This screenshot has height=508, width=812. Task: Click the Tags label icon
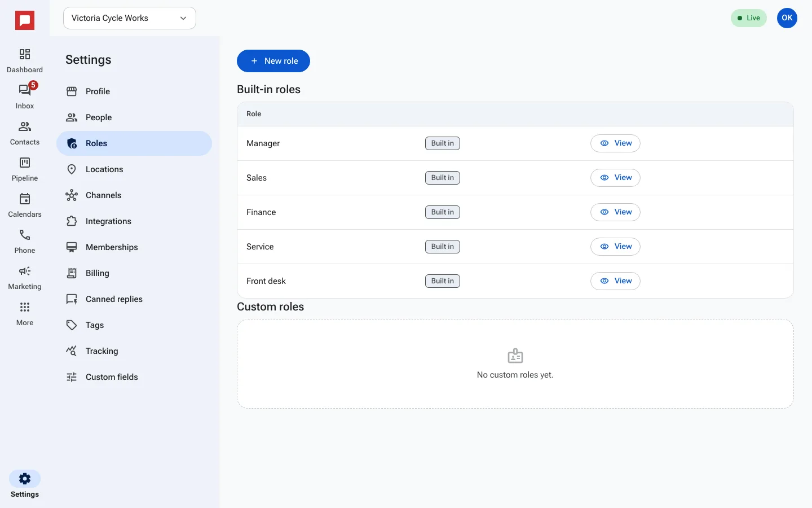(x=72, y=325)
